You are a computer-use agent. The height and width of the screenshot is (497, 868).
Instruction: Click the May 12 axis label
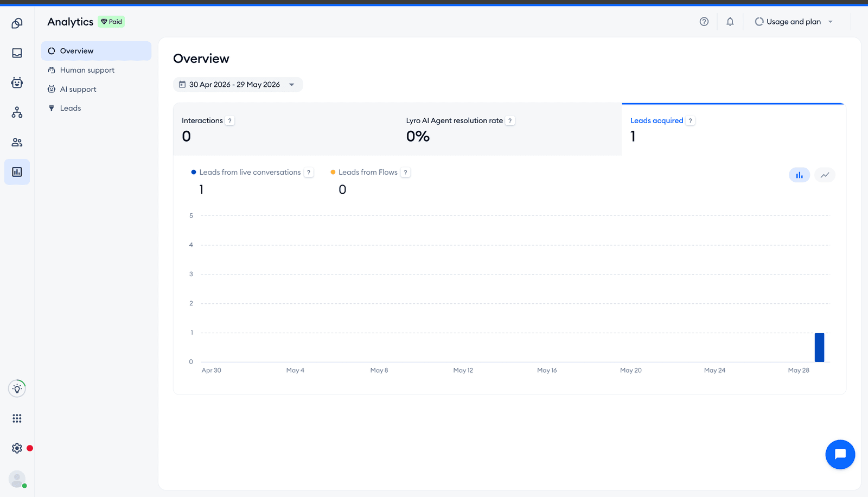[x=463, y=371]
